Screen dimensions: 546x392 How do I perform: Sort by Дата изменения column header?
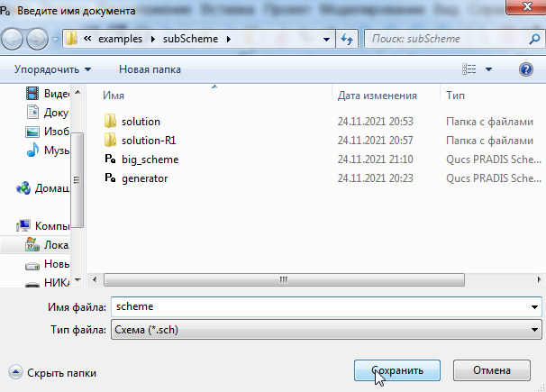(377, 95)
